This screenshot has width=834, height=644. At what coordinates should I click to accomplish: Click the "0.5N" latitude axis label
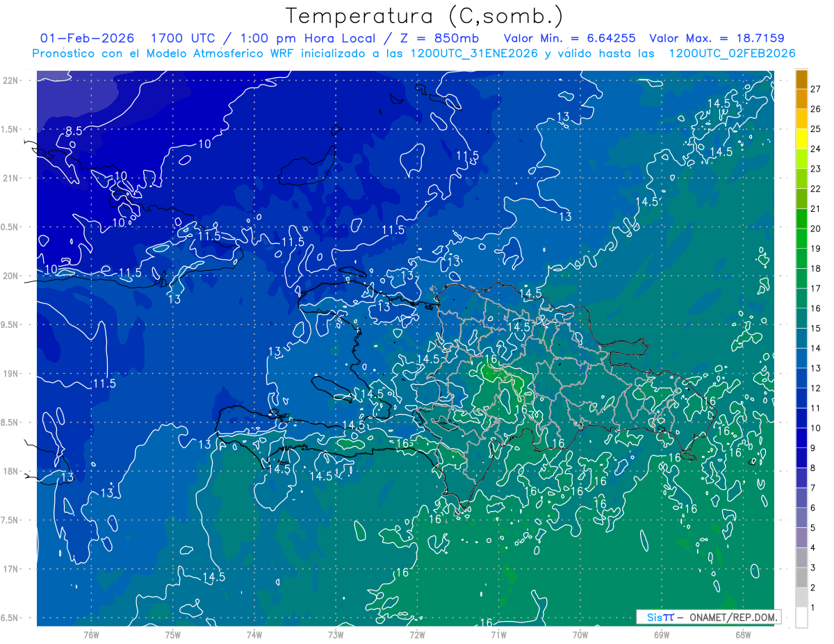[10, 226]
